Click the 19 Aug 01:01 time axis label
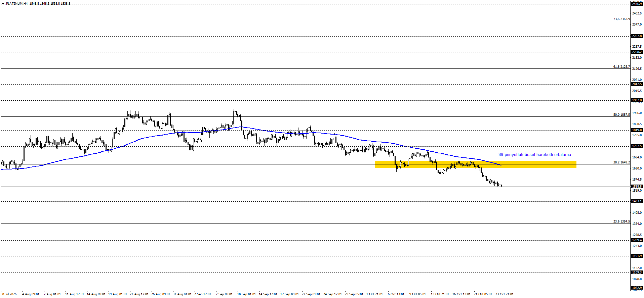The width and height of the screenshot is (644, 298). [118, 294]
